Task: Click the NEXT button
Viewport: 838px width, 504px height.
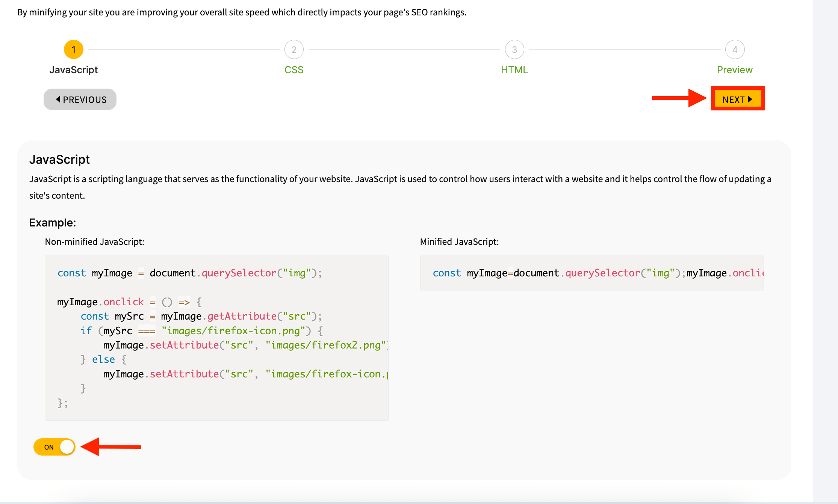Action: [x=738, y=99]
